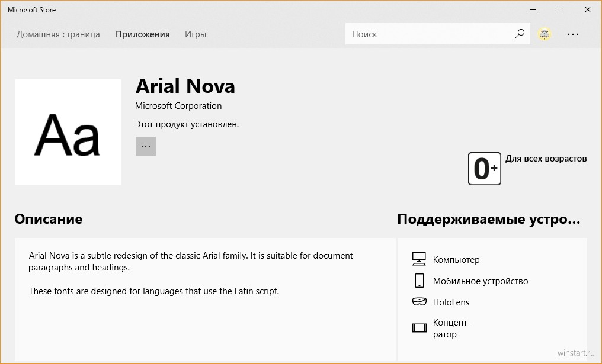This screenshot has height=364, width=602.
Task: Click the mobile device phone icon
Action: pyautogui.click(x=420, y=281)
